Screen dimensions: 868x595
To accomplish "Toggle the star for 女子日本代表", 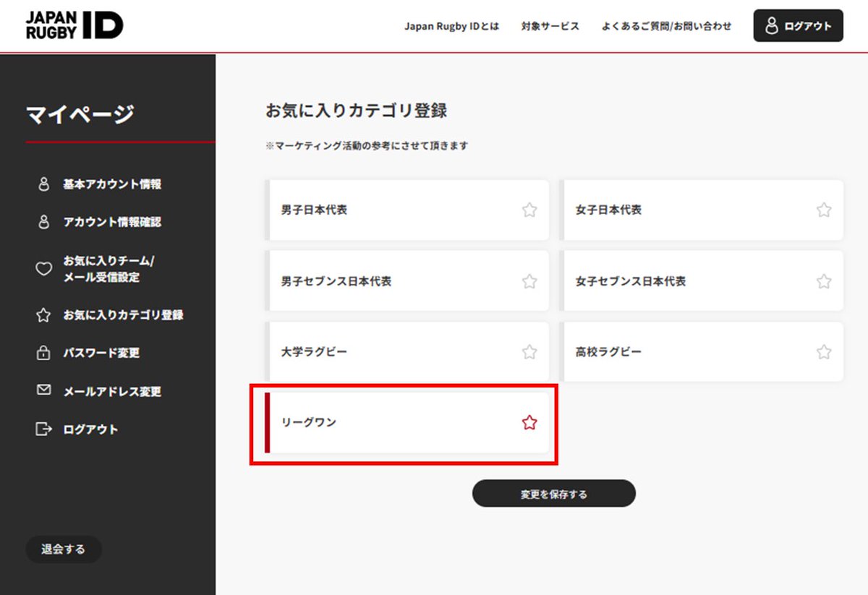I will coord(824,210).
